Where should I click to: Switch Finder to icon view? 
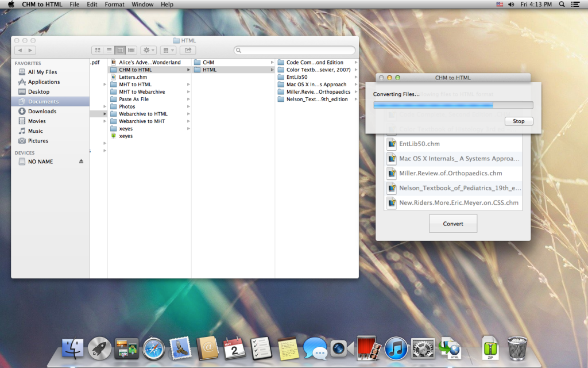point(98,51)
